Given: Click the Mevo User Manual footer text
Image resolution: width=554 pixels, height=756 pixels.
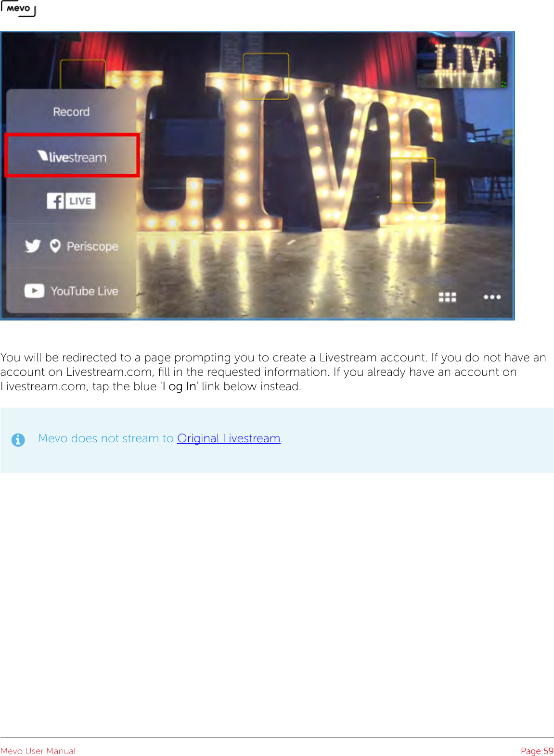Looking at the screenshot, I should coord(38,751).
